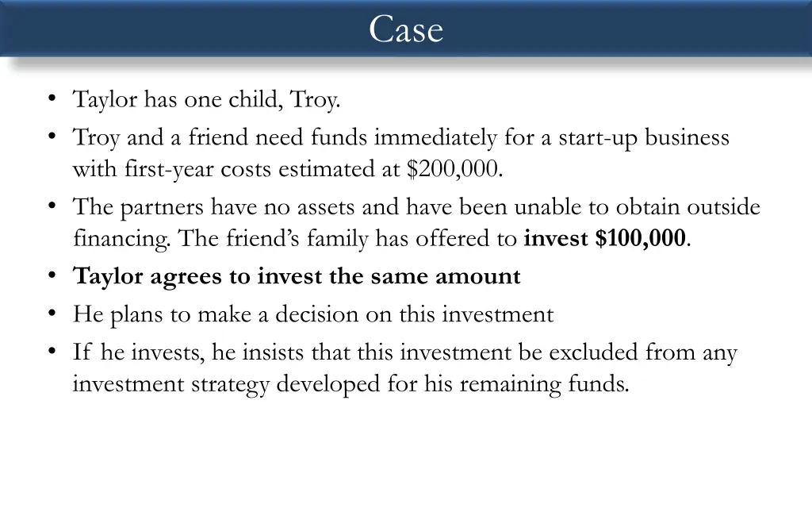Click 'Taylor agrees to invest the same amount'
The image size is (812, 508).
click(297, 276)
